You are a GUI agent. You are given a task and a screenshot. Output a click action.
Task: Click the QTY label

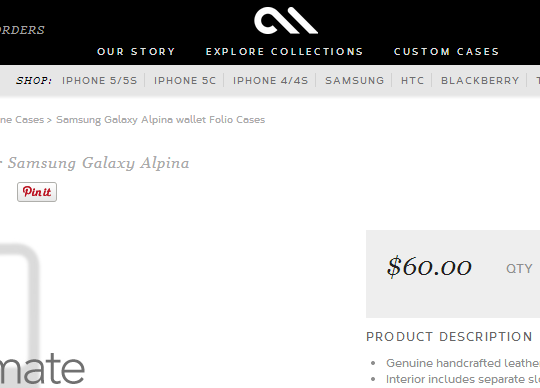(519, 269)
